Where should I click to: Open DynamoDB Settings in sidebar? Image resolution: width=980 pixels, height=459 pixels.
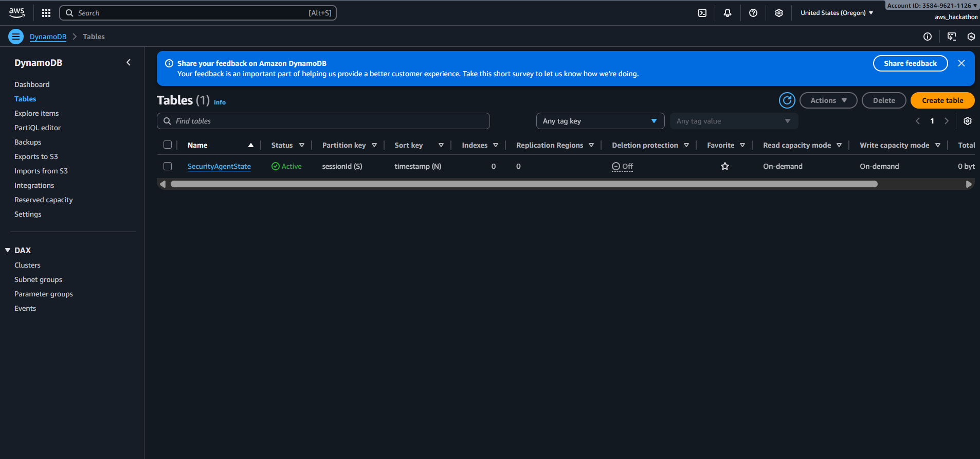(28, 214)
